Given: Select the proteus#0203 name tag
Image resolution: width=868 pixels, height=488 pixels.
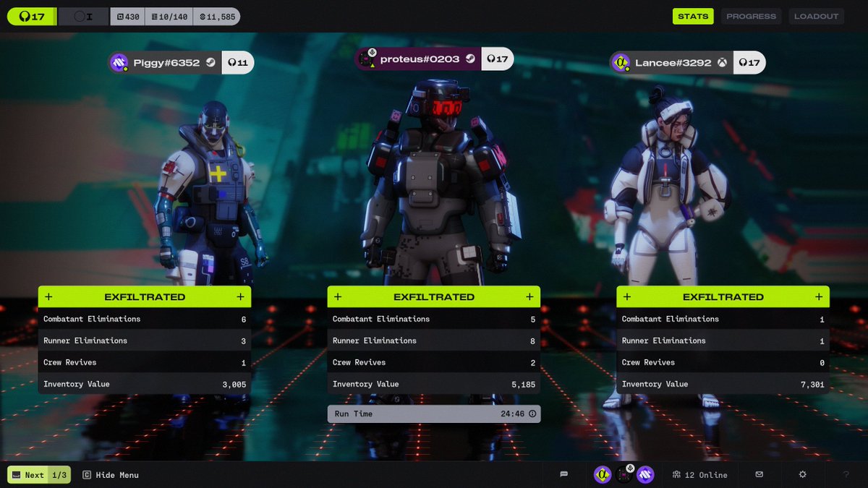Looking at the screenshot, I should tap(420, 59).
